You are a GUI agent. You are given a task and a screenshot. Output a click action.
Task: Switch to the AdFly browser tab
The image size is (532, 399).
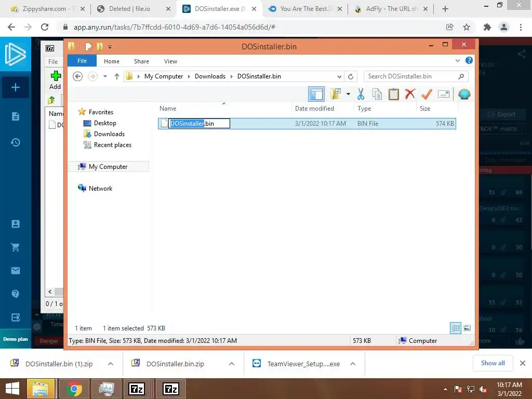pyautogui.click(x=391, y=9)
